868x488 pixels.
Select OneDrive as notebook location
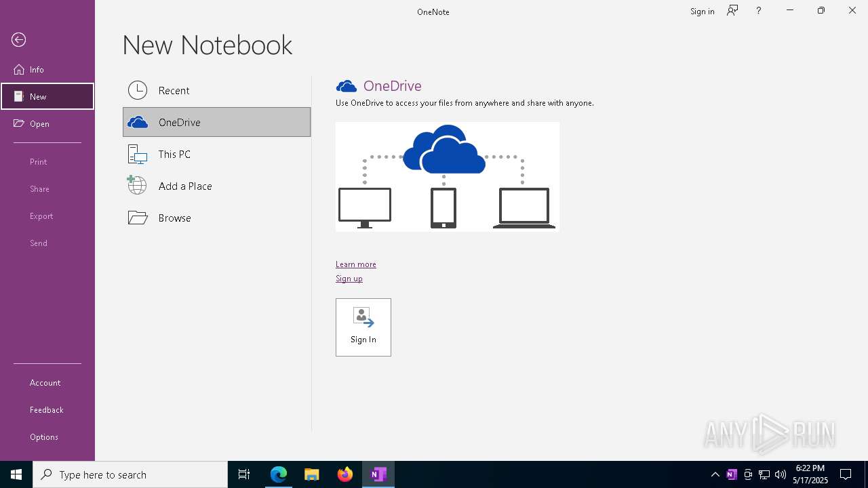216,122
